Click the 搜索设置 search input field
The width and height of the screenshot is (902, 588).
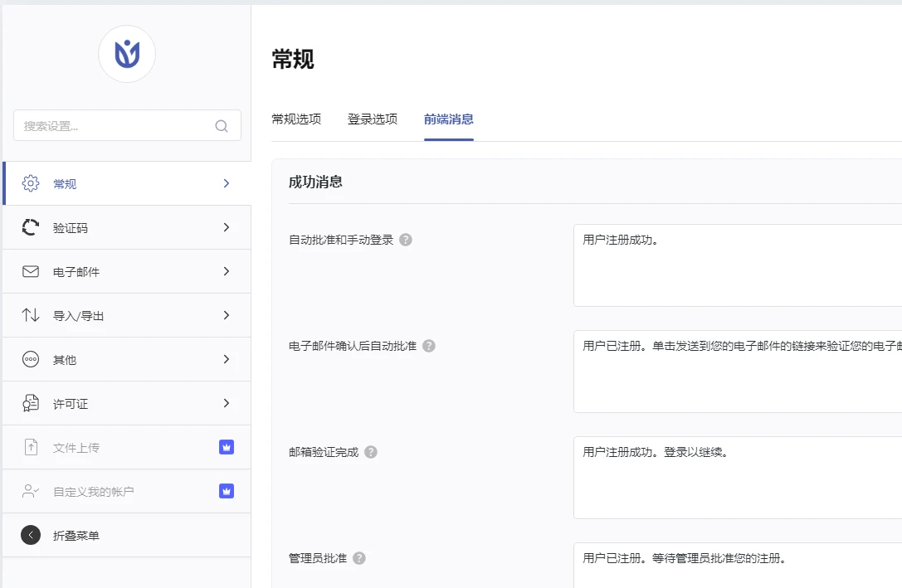pyautogui.click(x=116, y=125)
